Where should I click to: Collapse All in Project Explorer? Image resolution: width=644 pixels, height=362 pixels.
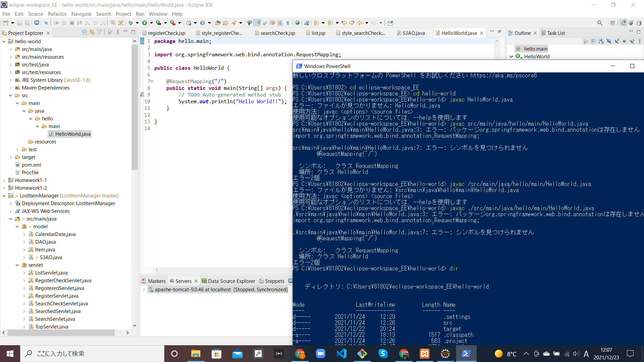pos(84,32)
